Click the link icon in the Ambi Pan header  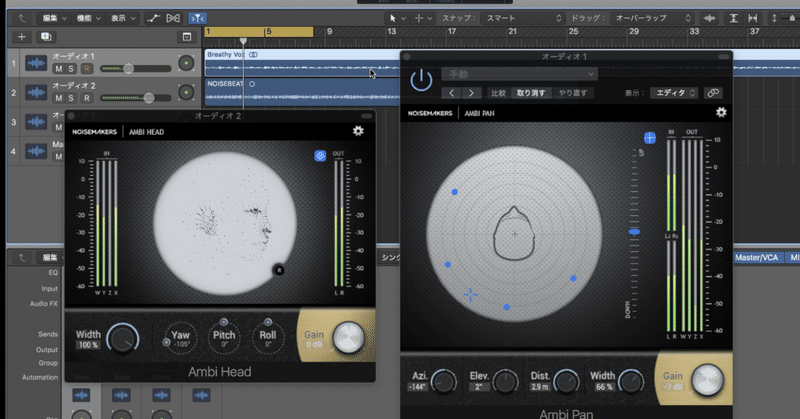click(x=713, y=93)
